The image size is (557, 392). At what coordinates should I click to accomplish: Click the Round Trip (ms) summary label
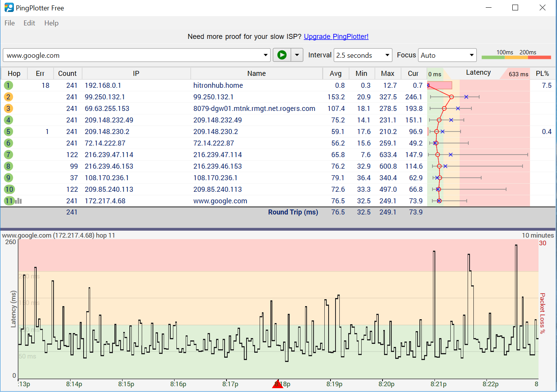[x=293, y=212]
